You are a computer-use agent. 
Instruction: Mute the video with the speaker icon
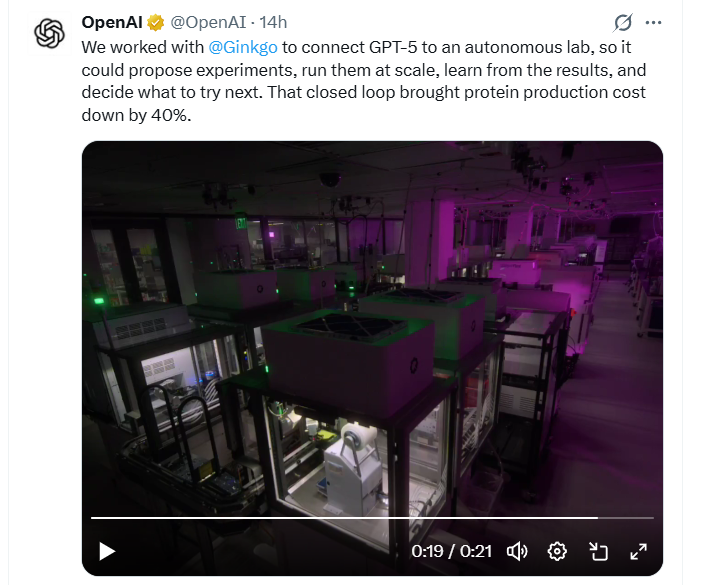[x=517, y=551]
